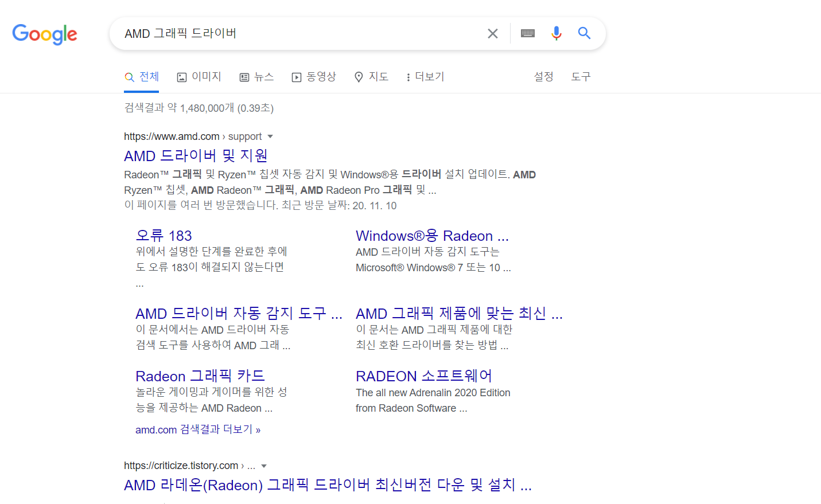
Task: Click amd.com 검색결과 더보기 link
Action: tap(198, 429)
